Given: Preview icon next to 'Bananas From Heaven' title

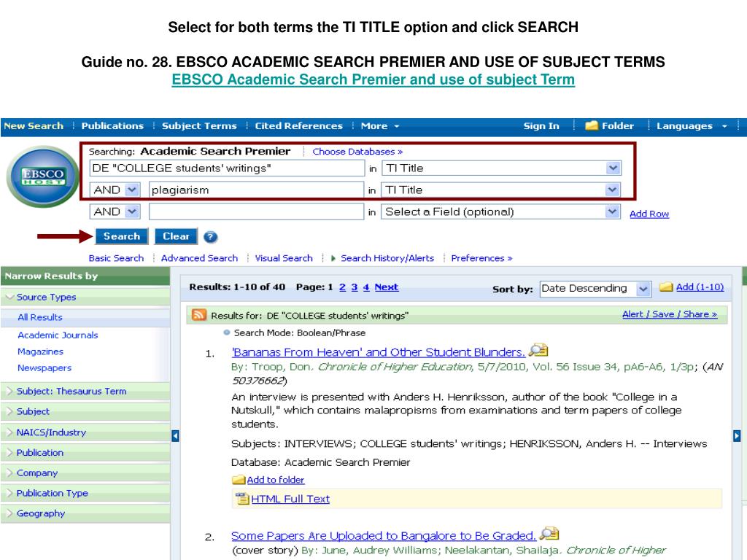Looking at the screenshot, I should coord(538,351).
